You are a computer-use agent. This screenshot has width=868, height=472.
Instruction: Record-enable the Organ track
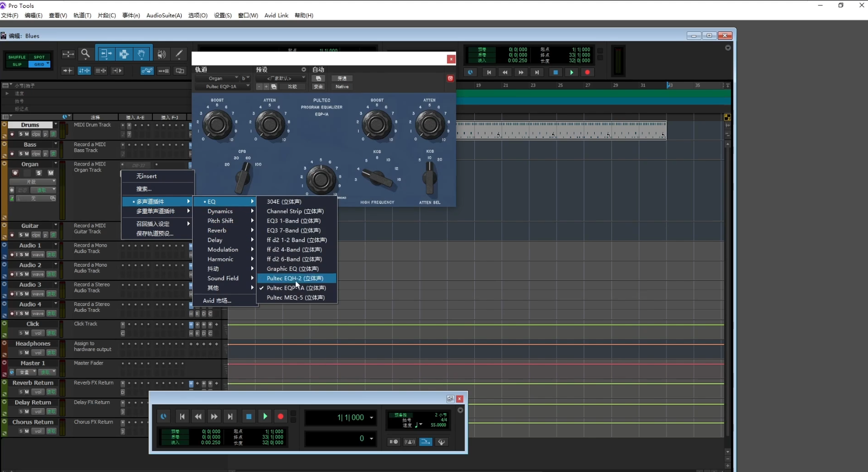tap(15, 172)
